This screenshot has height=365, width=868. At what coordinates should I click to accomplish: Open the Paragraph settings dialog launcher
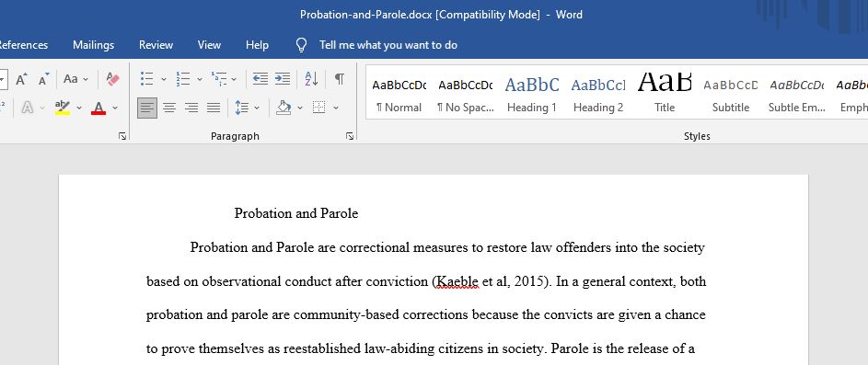point(349,136)
